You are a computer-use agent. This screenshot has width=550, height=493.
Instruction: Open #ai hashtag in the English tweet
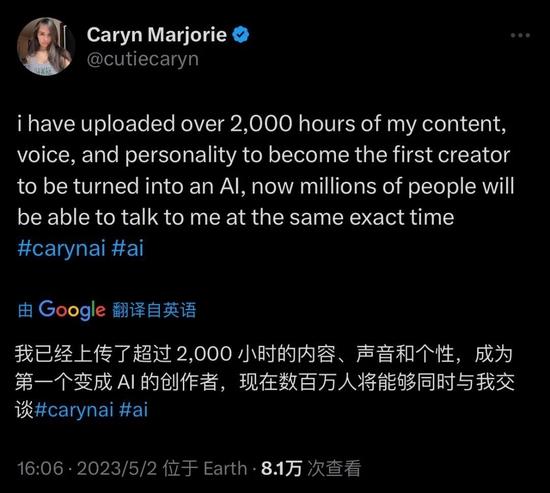click(128, 248)
